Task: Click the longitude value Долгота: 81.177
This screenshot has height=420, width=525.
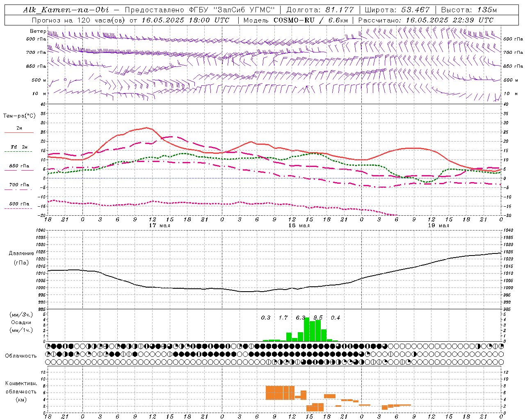Action: 320,10
